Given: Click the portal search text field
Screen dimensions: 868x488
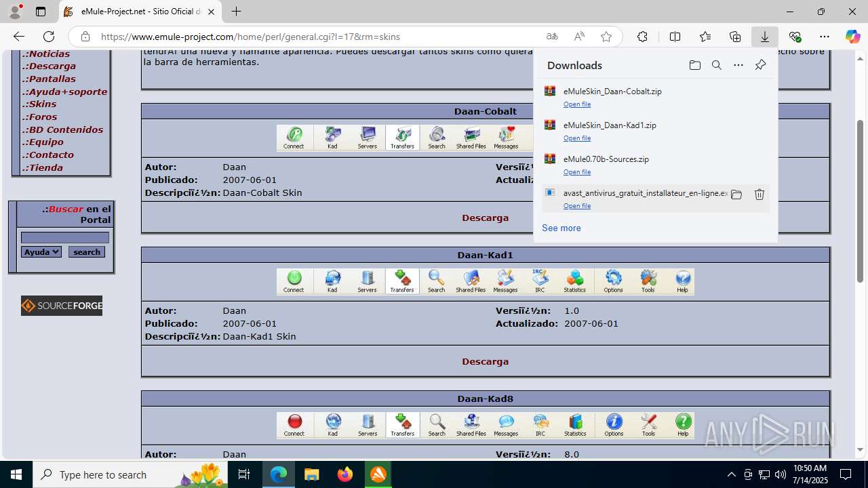Looking at the screenshot, I should (65, 237).
